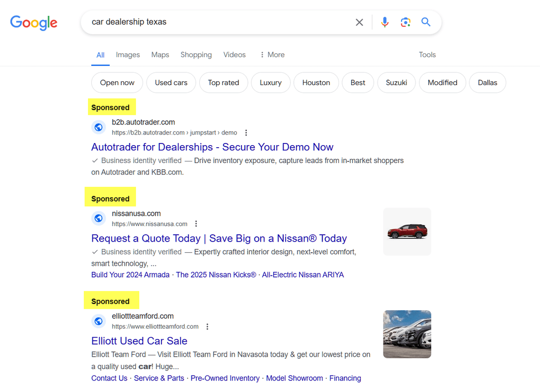Open the 'Contact Us' sitelink
Screen dimensions: 540x392
coord(109,378)
